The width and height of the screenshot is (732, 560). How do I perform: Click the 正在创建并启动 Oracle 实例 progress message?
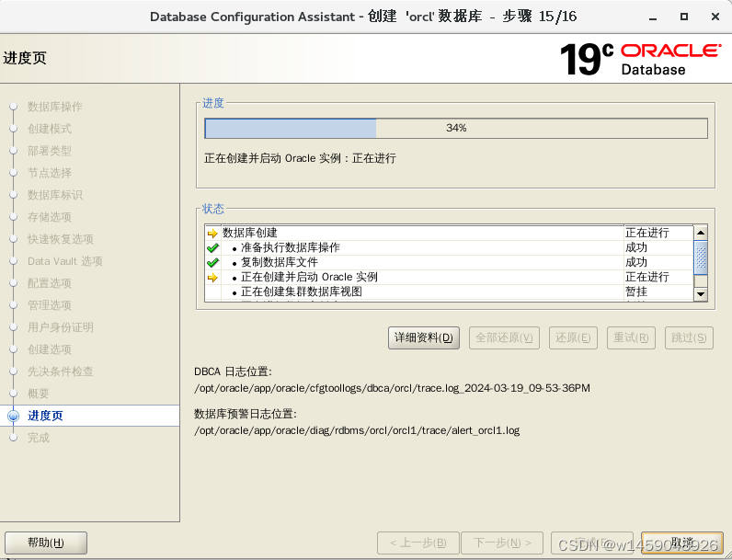(300, 158)
